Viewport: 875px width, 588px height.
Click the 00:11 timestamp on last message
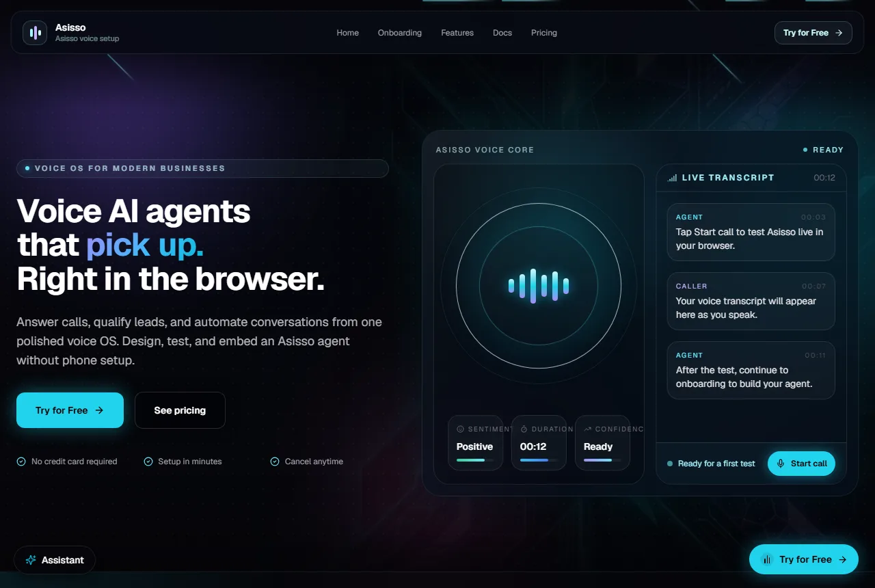click(815, 356)
